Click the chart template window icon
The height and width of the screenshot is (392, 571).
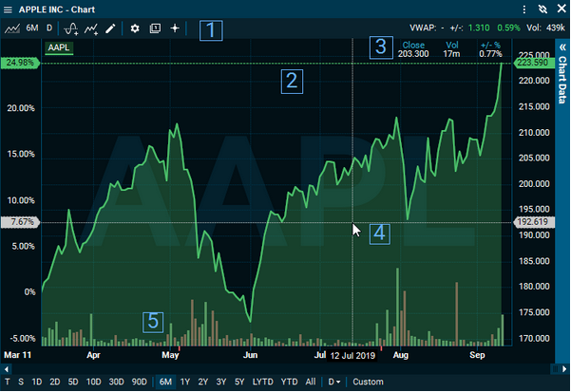point(155,28)
